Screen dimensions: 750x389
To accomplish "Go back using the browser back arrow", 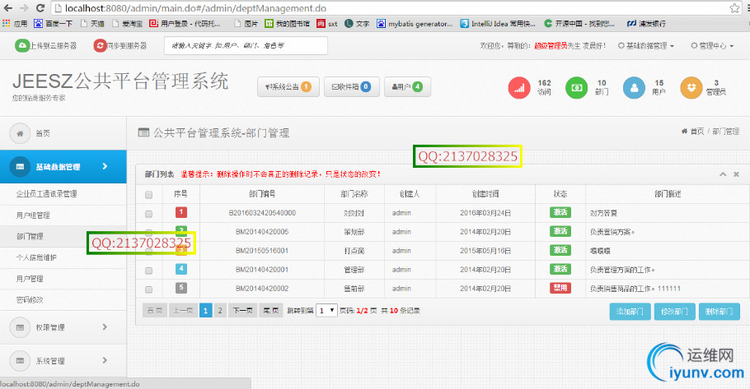I will pos(8,8).
